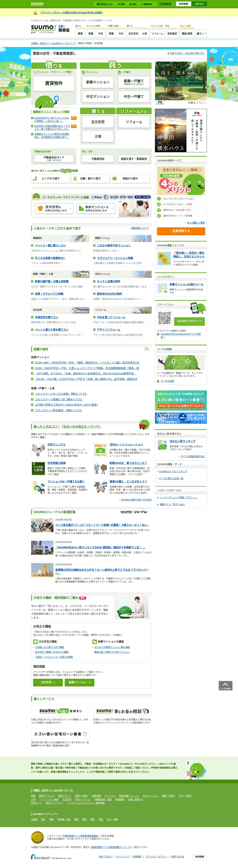
Task: Click the green 新築マンション consultation button
Action: pos(79,682)
